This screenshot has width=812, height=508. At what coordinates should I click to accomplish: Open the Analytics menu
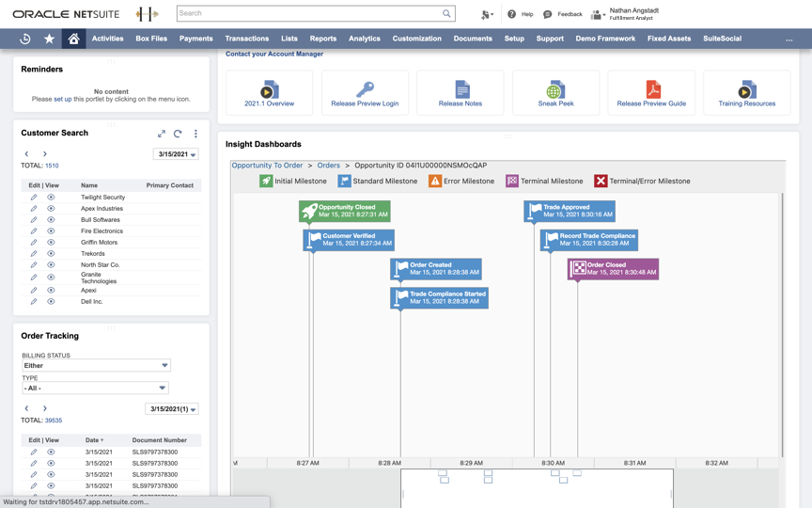click(x=365, y=39)
